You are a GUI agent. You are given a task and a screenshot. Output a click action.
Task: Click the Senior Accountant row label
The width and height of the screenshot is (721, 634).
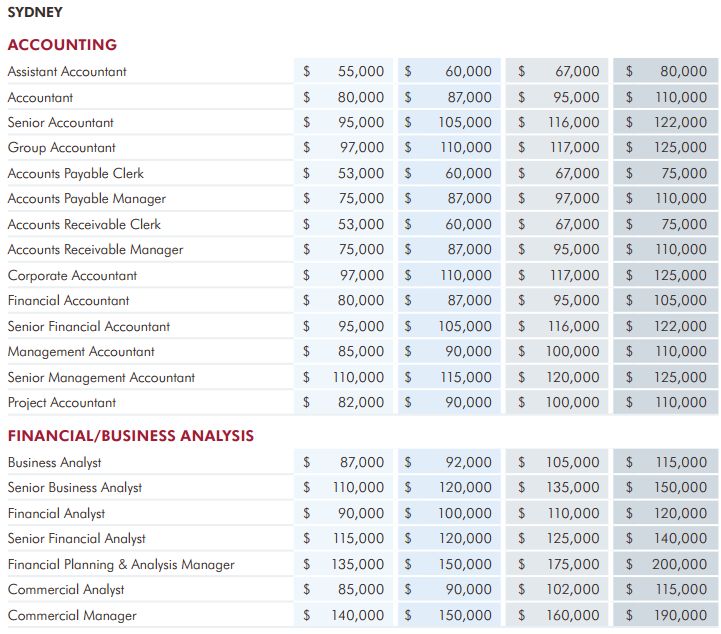[60, 123]
